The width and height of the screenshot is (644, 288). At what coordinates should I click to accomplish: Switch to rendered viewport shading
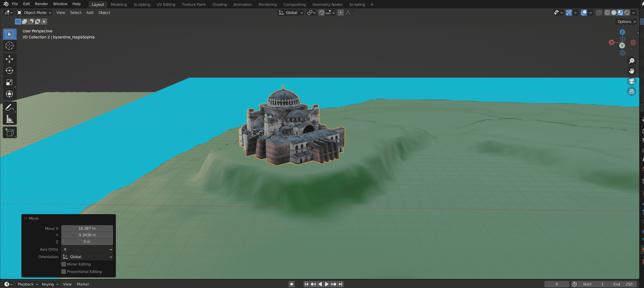627,13
